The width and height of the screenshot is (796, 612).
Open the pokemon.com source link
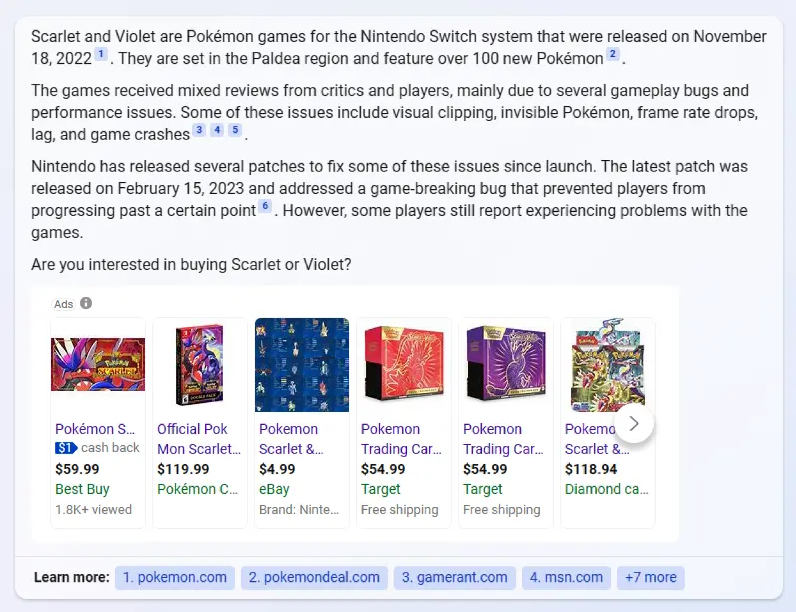coord(175,577)
